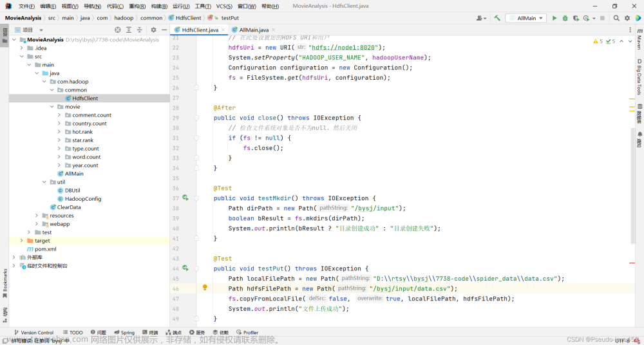Screen dimensions: 644x345
Task: Open the TODO tool window
Action: click(x=73, y=333)
